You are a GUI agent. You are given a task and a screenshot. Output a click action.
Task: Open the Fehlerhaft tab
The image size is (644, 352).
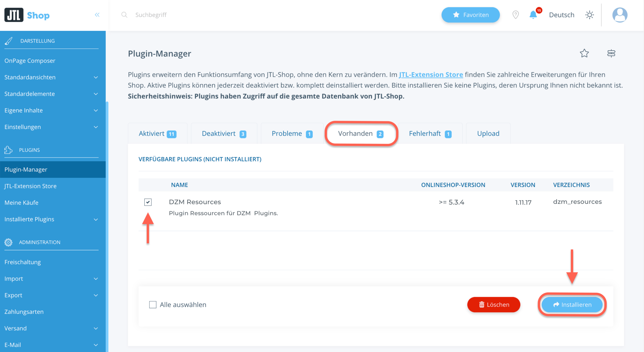click(430, 133)
